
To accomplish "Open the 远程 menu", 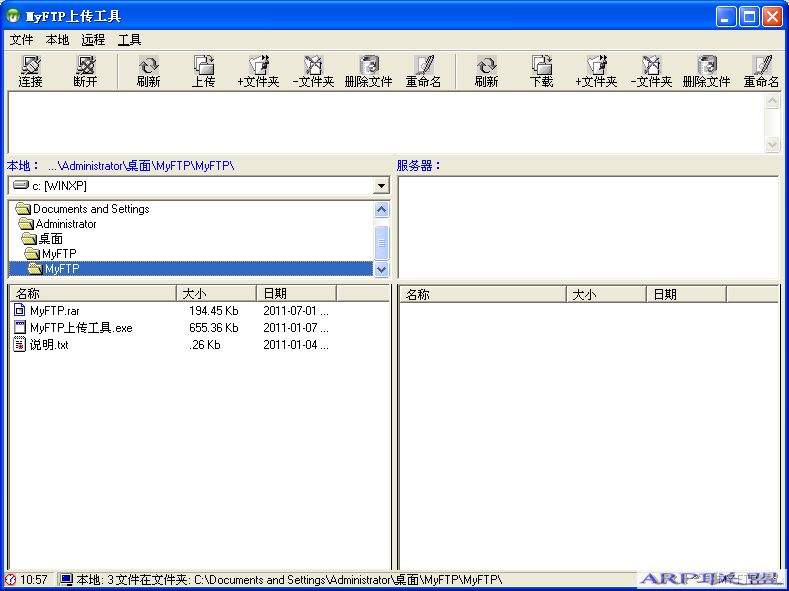I will tap(93, 40).
